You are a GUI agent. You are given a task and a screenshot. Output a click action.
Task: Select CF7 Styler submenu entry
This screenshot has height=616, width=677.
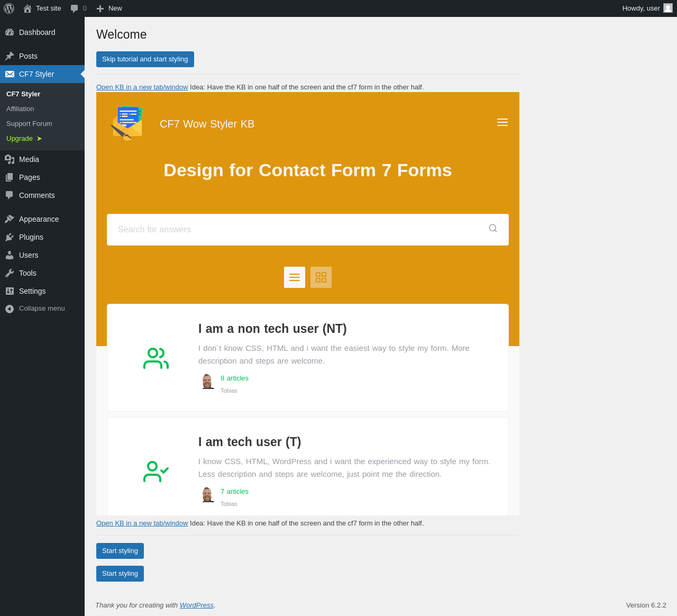click(x=23, y=94)
